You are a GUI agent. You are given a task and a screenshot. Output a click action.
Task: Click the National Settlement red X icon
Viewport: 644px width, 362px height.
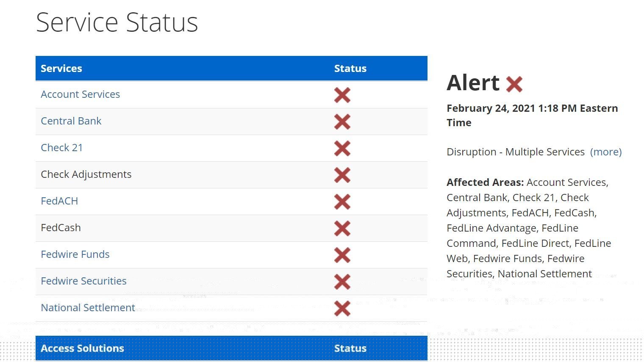pos(342,308)
